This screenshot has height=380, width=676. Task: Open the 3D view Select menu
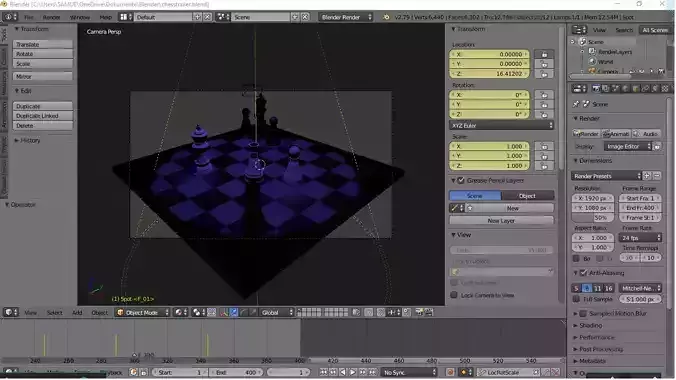pyautogui.click(x=54, y=313)
